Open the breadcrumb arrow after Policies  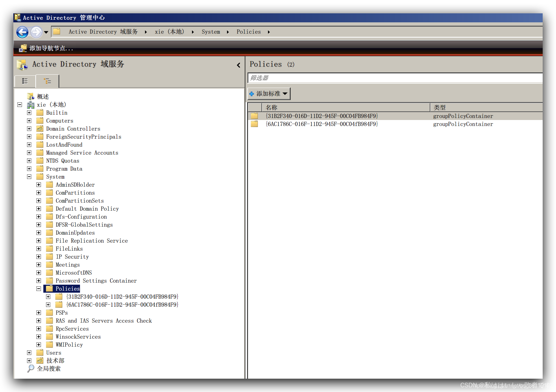269,32
